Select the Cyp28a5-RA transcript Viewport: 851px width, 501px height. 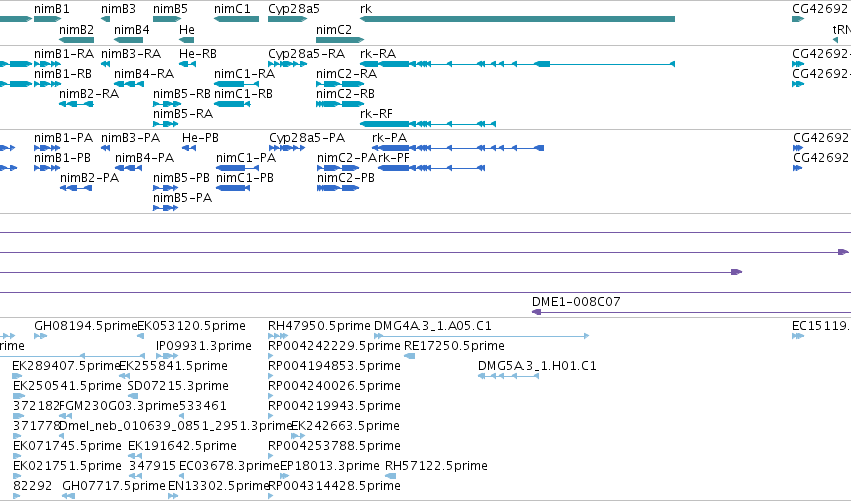coord(288,64)
